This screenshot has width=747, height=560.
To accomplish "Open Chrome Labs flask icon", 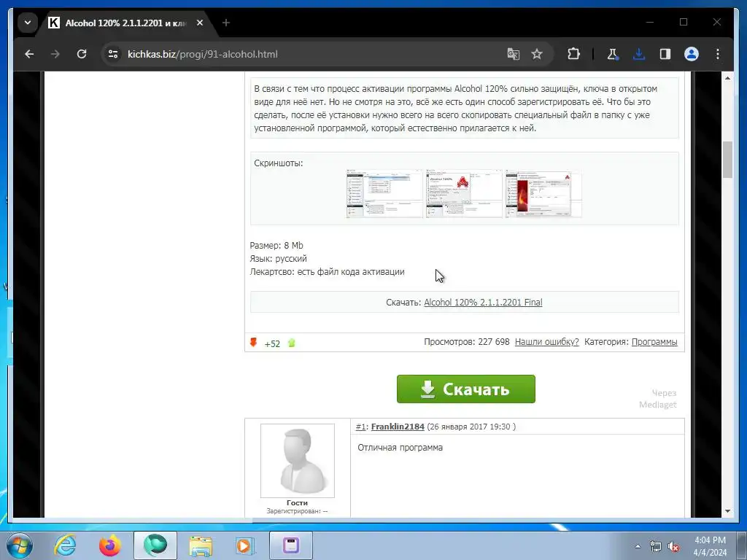I will click(612, 54).
